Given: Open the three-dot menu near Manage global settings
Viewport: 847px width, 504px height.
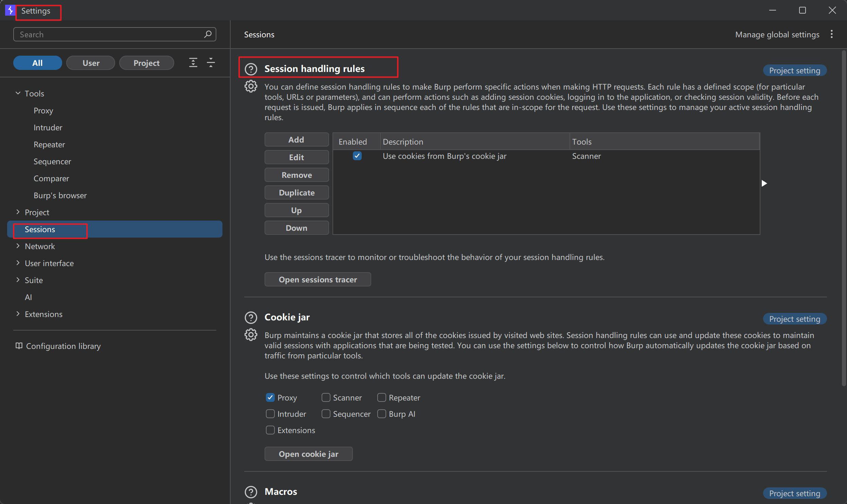Looking at the screenshot, I should tap(831, 34).
